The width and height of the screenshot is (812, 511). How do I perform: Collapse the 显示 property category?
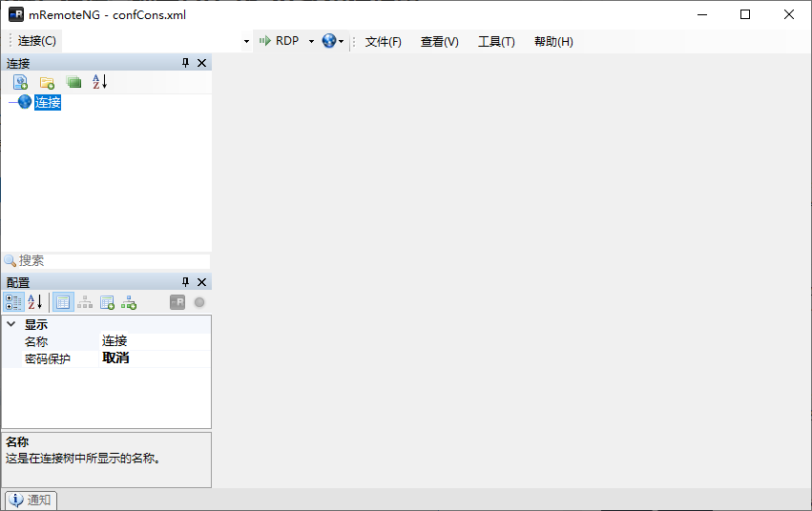pos(11,324)
